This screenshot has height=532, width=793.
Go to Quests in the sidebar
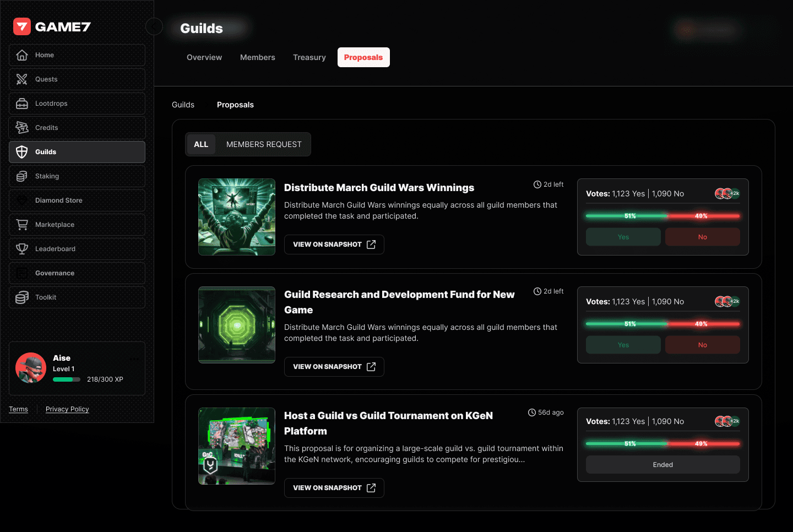tap(77, 79)
